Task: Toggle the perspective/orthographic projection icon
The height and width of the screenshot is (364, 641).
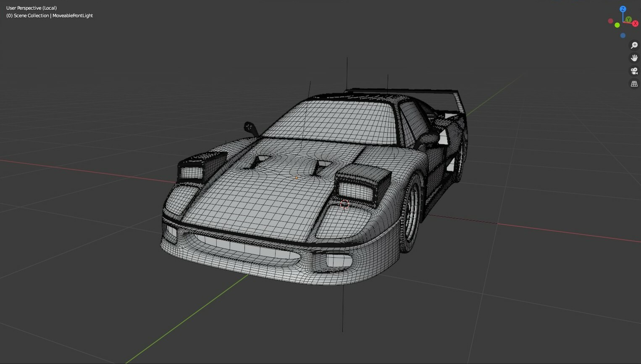Action: 634,84
